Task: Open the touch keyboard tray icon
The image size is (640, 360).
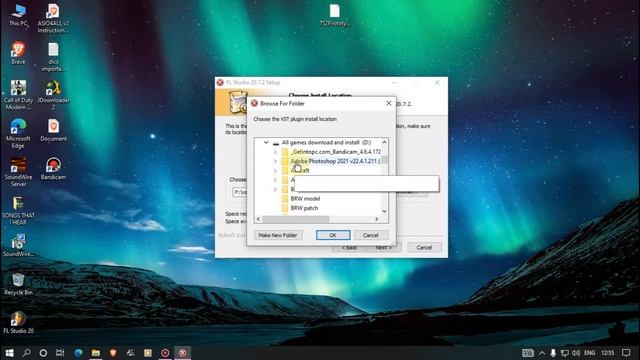Action: [527, 353]
